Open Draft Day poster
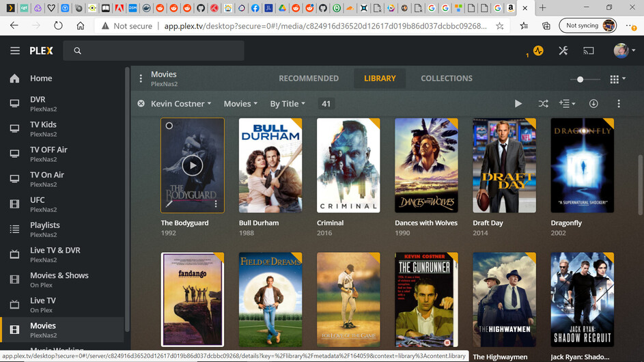 click(x=505, y=165)
